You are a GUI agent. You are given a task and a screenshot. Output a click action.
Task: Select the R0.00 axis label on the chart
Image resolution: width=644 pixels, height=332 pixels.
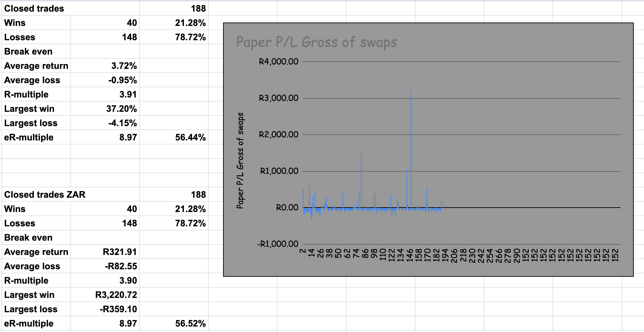[x=287, y=208]
